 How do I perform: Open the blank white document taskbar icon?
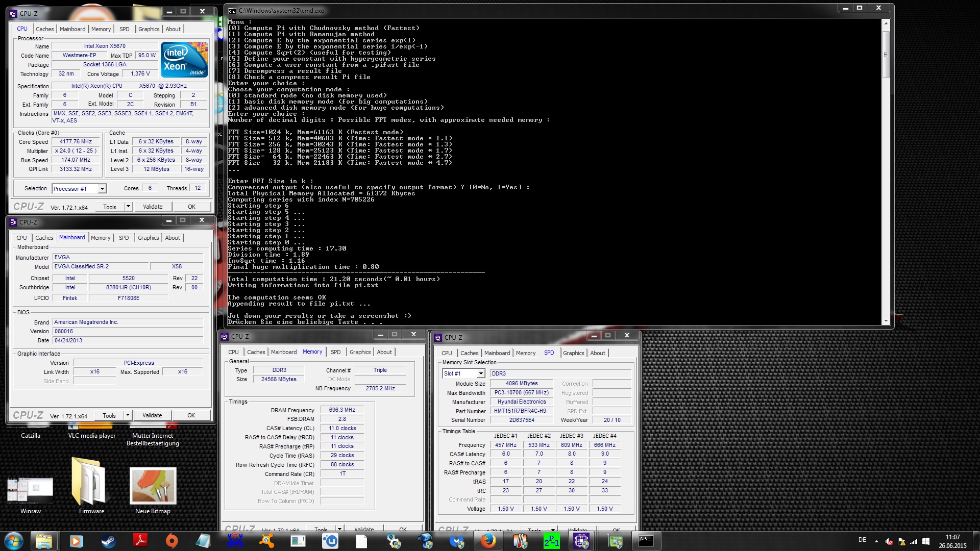click(361, 541)
